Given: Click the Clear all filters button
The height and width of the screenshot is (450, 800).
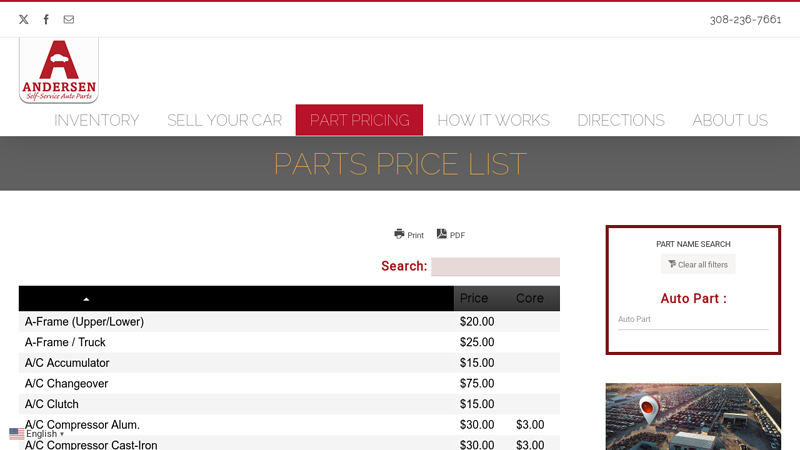Looking at the screenshot, I should [698, 264].
